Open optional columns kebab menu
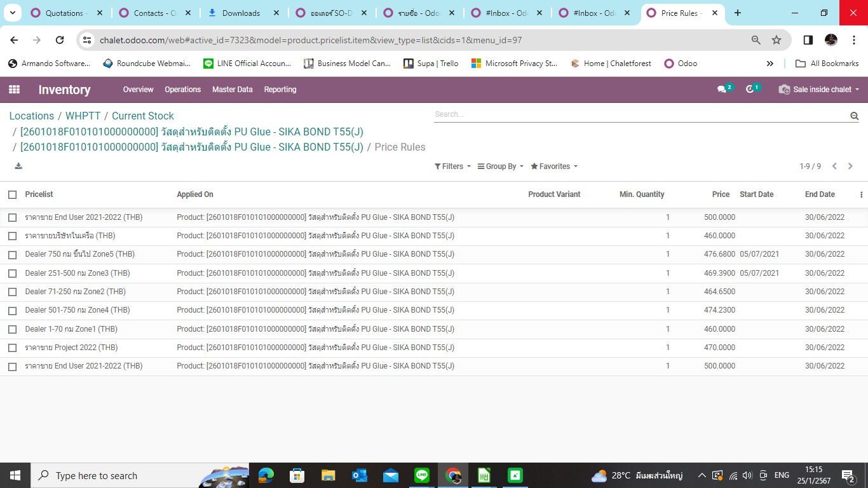This screenshot has width=868, height=488. tap(861, 195)
